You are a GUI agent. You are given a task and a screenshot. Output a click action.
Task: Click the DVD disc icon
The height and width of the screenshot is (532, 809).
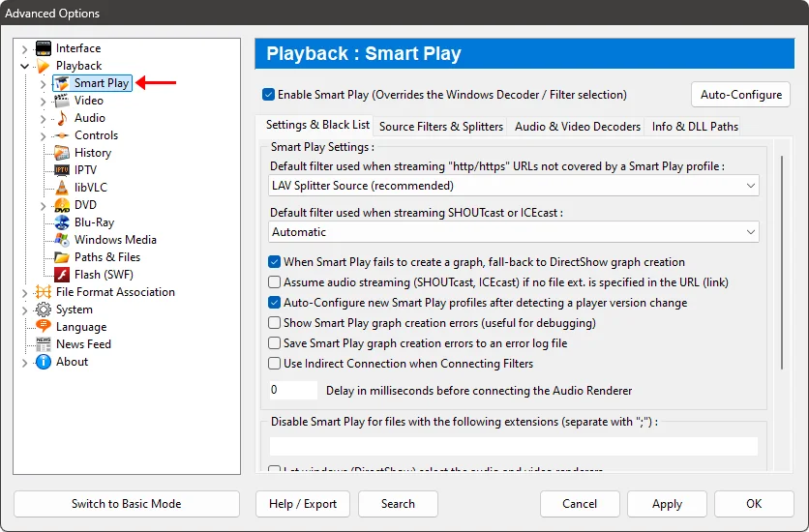pos(62,205)
